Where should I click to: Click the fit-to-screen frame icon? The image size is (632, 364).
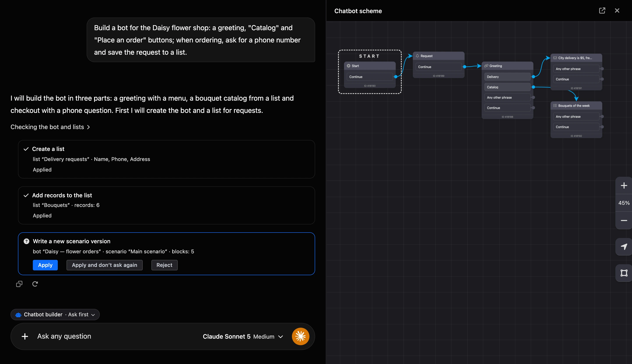pos(624,273)
